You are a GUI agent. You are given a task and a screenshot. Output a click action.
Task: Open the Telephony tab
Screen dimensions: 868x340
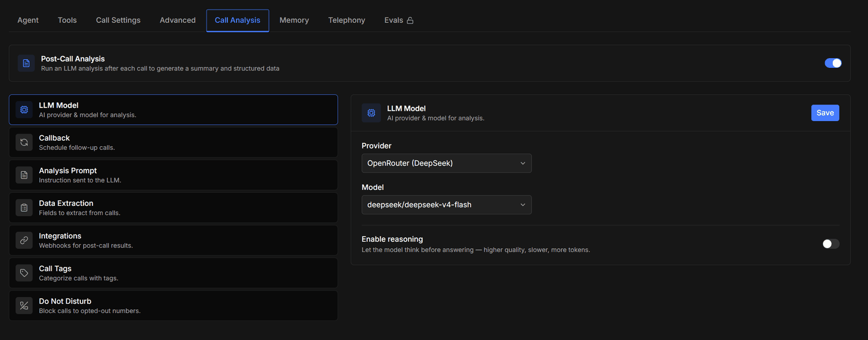tap(347, 20)
